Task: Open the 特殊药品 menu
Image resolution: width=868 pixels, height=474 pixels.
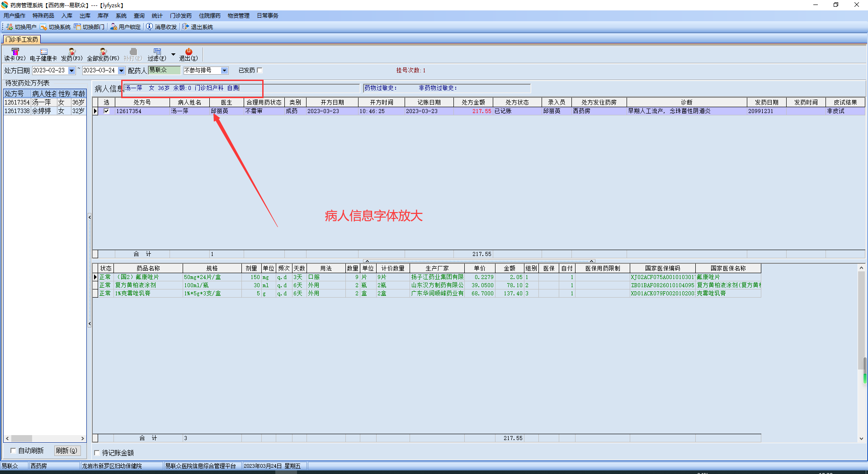Action: 43,16
